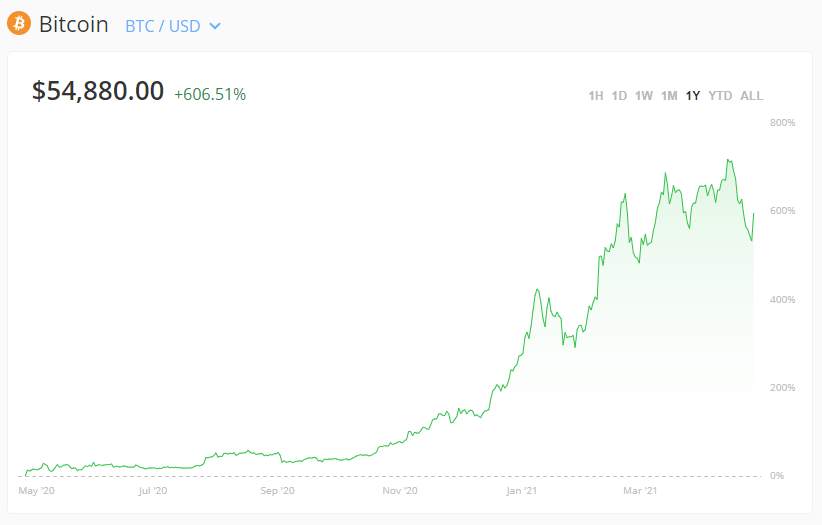
Task: Click the $54,880.00 price value
Action: 98,91
